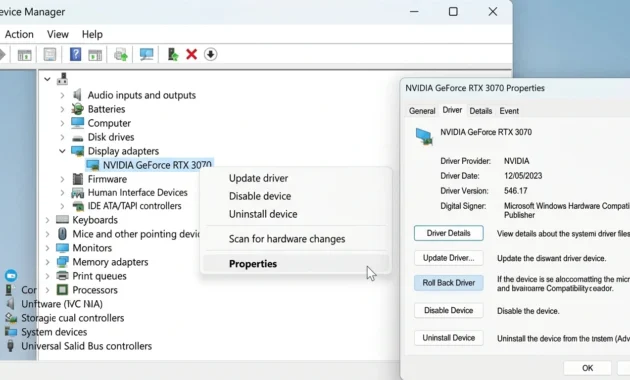Click the NVIDIA GeForce RTX 3070 adapter icon
Viewport: 630px width, 380px height.
coord(93,165)
